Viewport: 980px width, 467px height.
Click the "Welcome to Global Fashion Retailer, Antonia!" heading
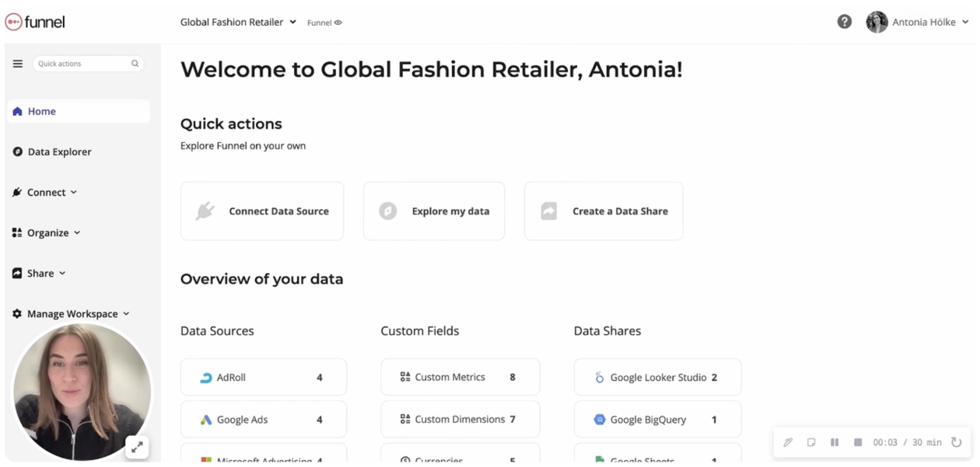tap(432, 70)
